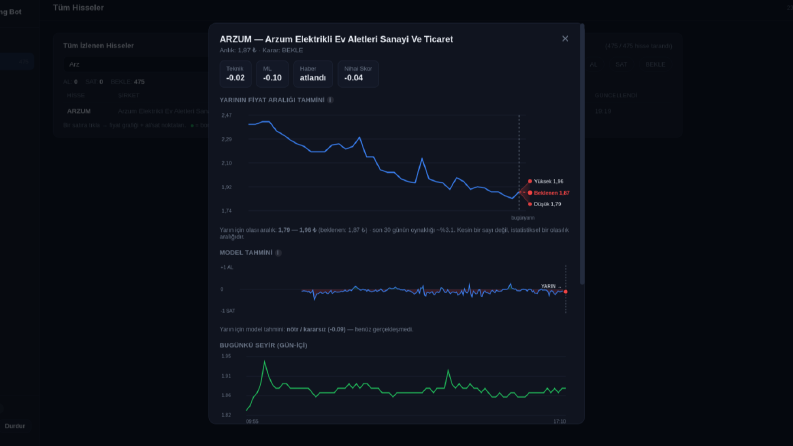Select the highlighted sidebar item showing 475
Image resolution: width=793 pixels, height=446 pixels.
[17, 61]
